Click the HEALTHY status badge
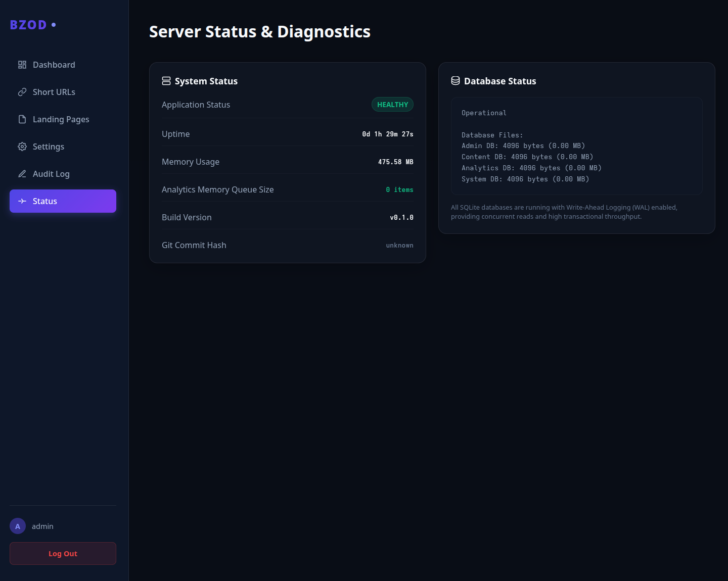Screen dimensions: 728x581 click(x=392, y=105)
